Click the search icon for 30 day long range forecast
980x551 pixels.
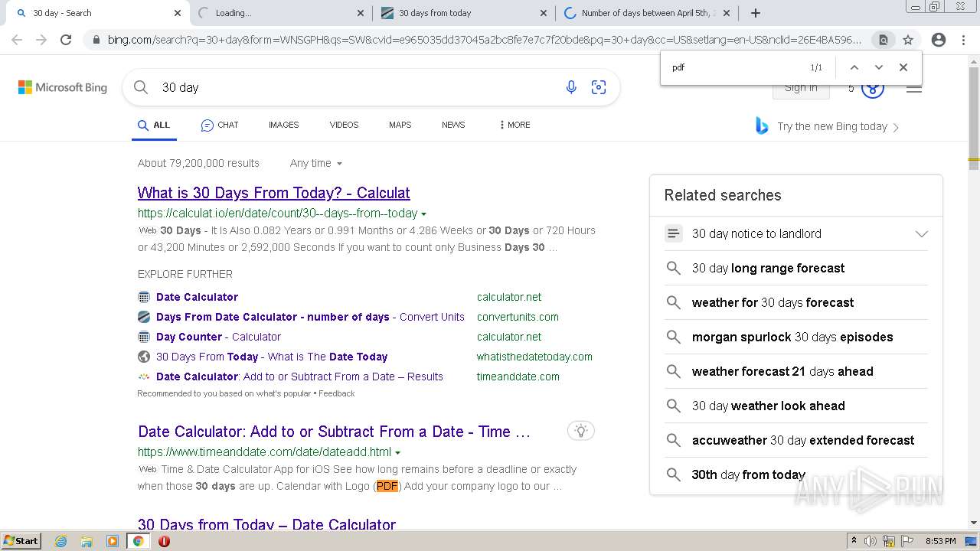(x=673, y=268)
